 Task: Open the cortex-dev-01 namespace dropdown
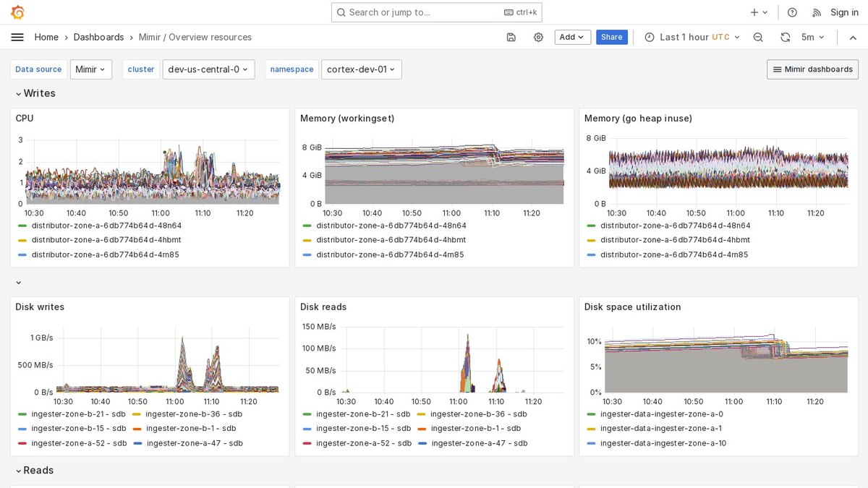pos(361,69)
